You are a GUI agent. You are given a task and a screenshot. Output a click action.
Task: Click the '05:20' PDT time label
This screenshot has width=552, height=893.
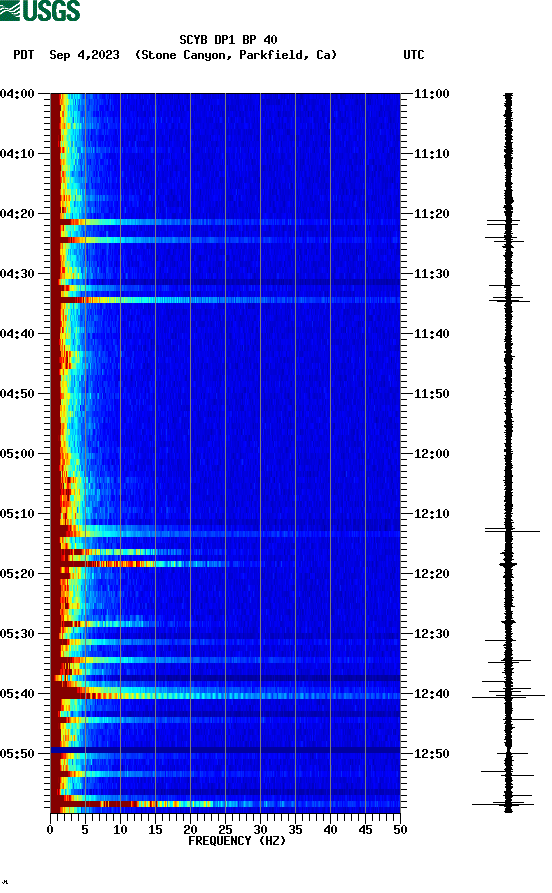pyautogui.click(x=17, y=574)
